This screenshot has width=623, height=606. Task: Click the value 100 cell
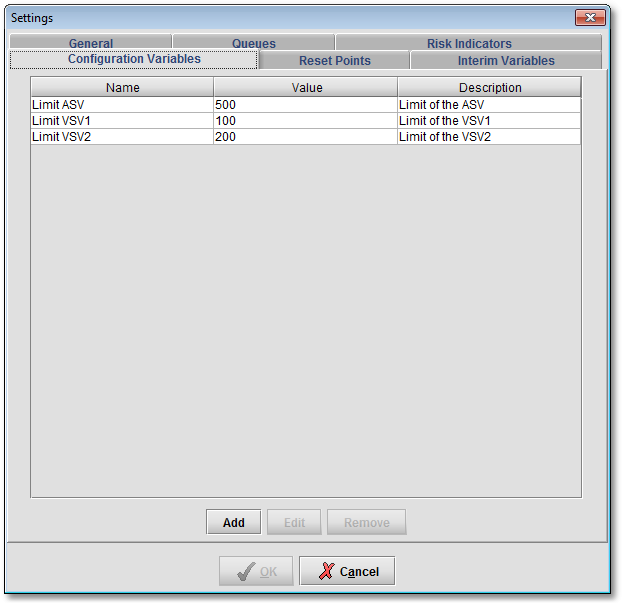pyautogui.click(x=305, y=121)
